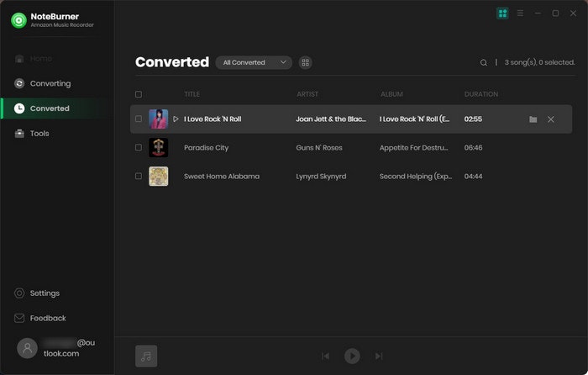Select the Paradise City title text
The width and height of the screenshot is (588, 375).
point(207,147)
